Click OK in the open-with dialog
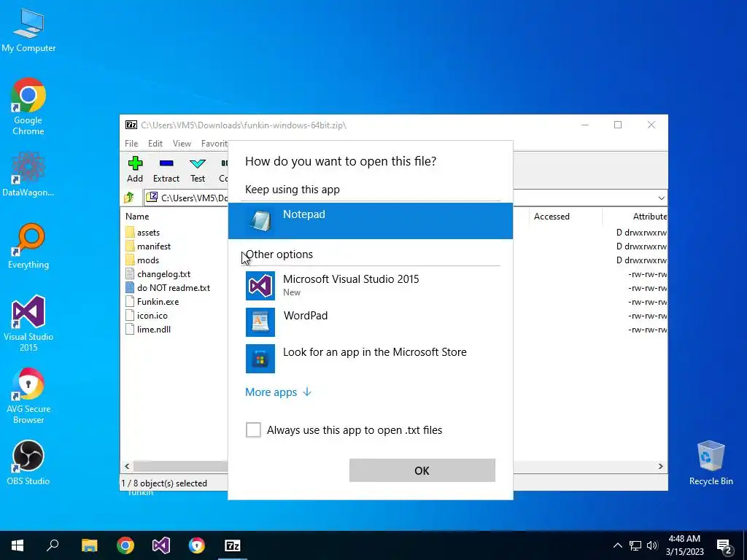The image size is (747, 560). 422,470
